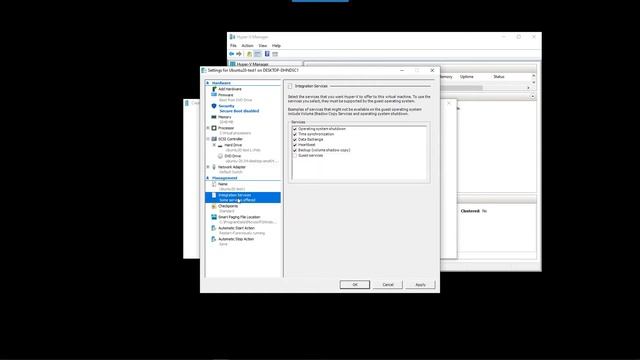The width and height of the screenshot is (640, 360).
Task: Click the Automatic Stop Action icon
Action: coord(214,239)
